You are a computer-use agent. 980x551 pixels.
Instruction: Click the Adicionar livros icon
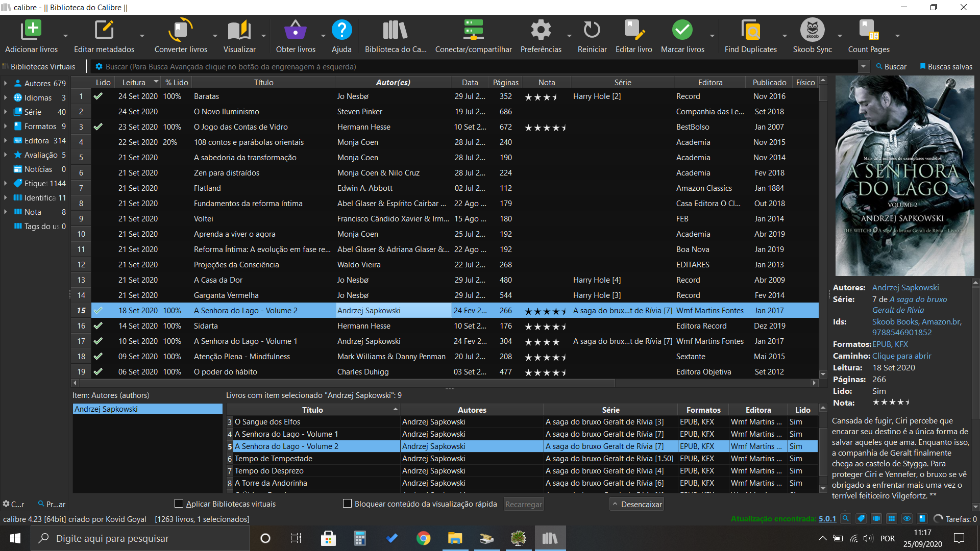click(x=31, y=31)
